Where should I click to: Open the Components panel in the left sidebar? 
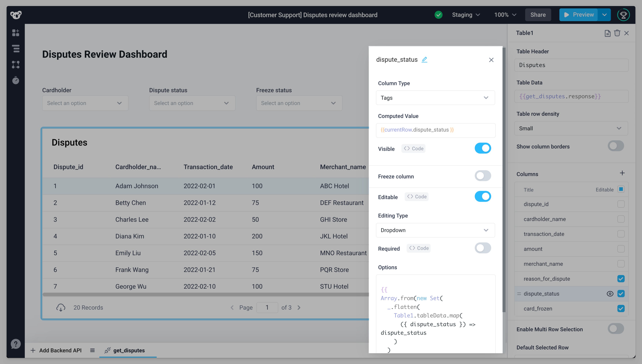[x=16, y=33]
